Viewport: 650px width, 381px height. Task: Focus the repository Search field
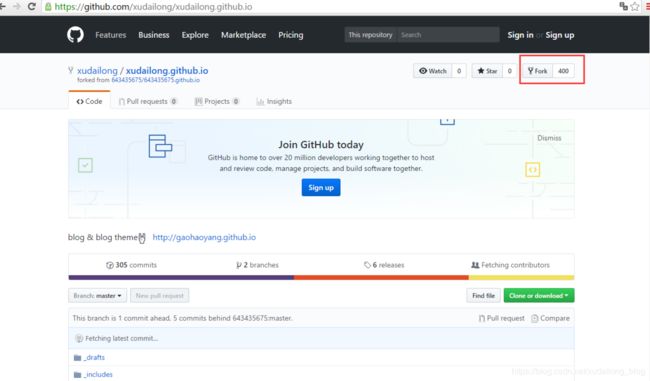(x=448, y=35)
